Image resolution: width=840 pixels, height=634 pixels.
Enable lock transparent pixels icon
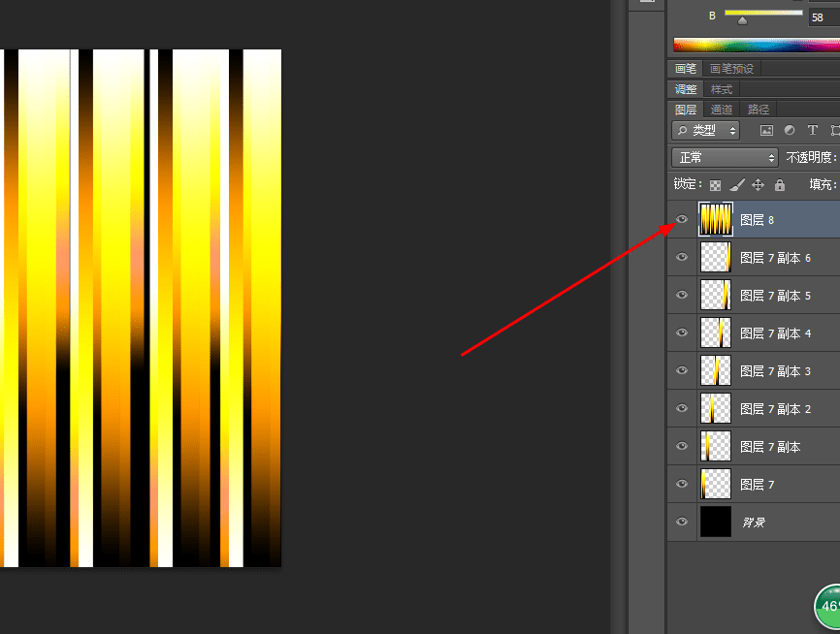[715, 185]
